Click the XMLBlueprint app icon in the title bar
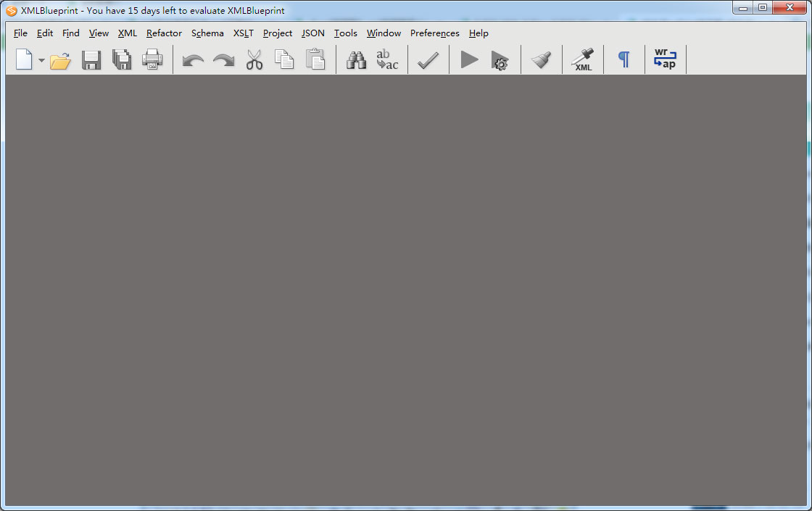812x511 pixels. (12, 10)
